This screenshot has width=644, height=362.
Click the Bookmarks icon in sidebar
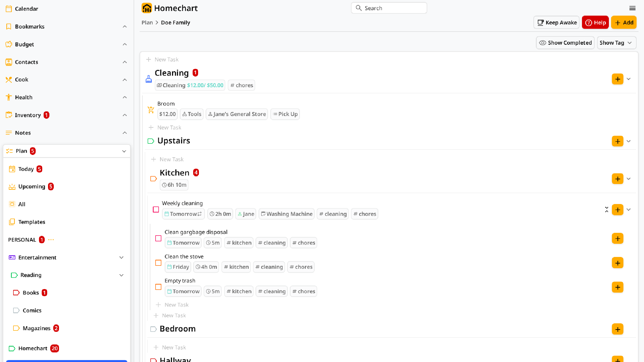(x=9, y=27)
